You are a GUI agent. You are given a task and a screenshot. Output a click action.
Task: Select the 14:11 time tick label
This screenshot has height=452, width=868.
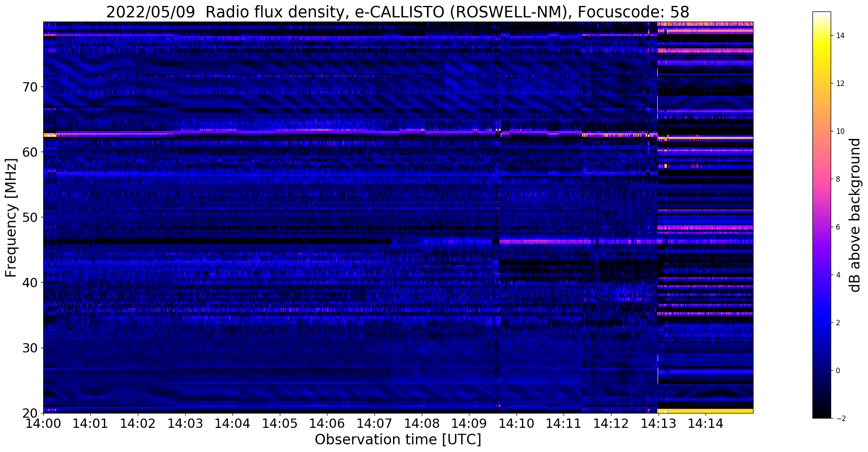pos(564,423)
